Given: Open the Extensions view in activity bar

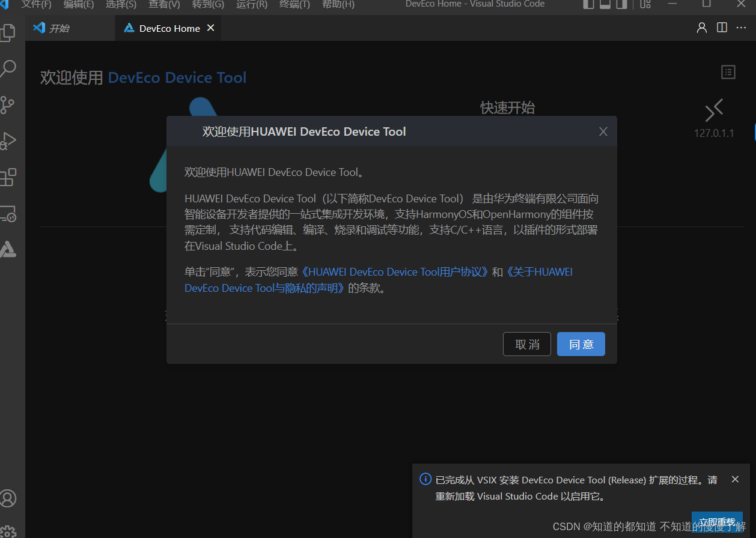Looking at the screenshot, I should pos(7,178).
